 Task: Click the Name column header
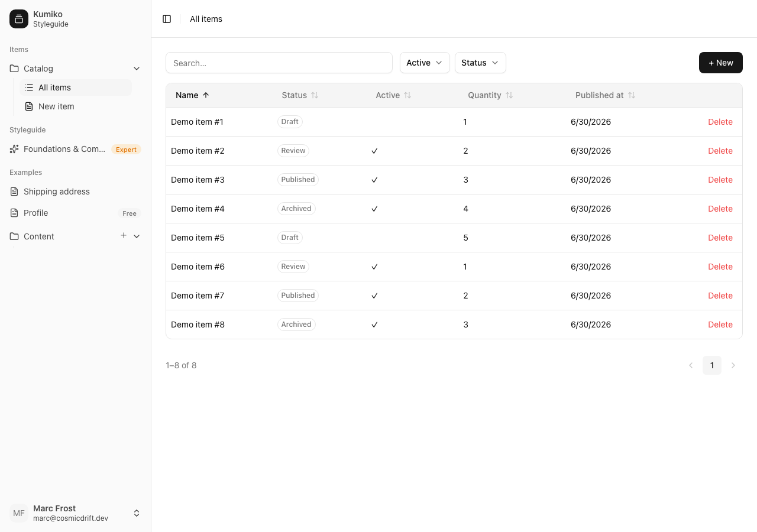click(x=193, y=95)
